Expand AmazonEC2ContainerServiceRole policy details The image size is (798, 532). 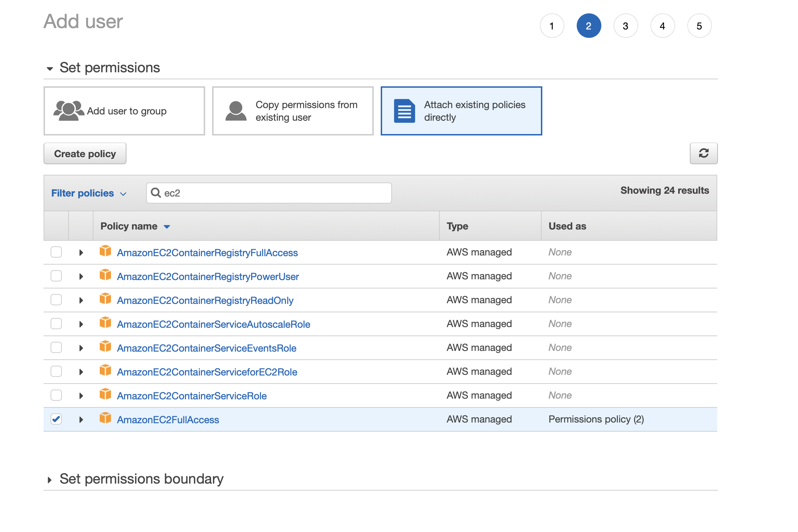click(x=81, y=396)
